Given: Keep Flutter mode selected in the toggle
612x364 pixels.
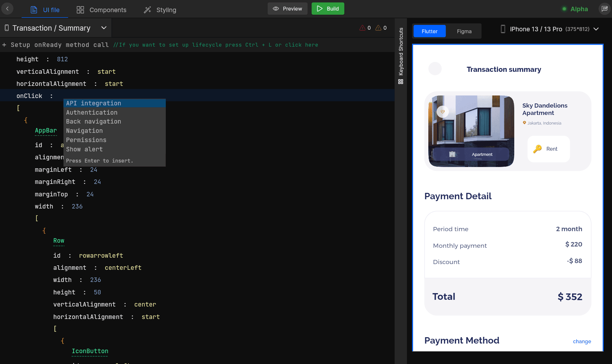Looking at the screenshot, I should pos(429,31).
